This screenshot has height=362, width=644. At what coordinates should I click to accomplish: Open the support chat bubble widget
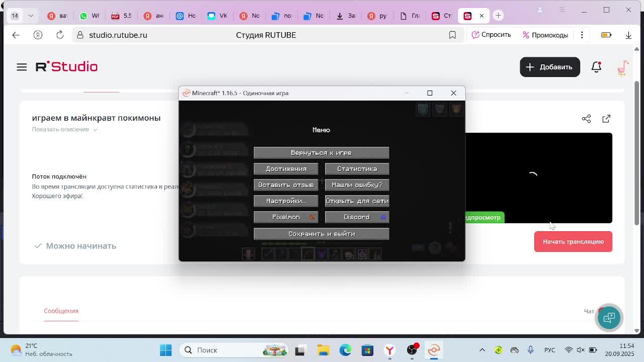tap(609, 317)
